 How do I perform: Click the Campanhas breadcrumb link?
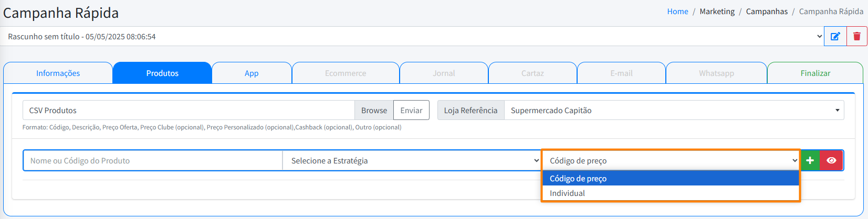pos(767,12)
